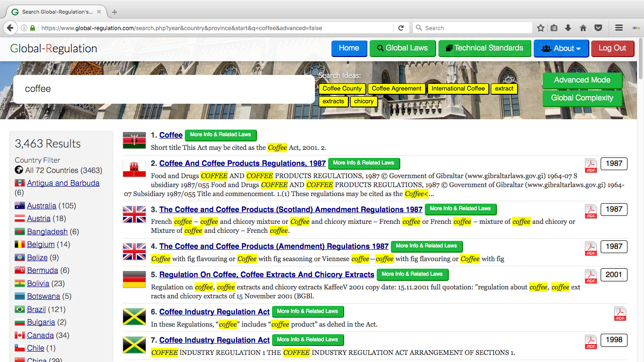The width and height of the screenshot is (644, 362).
Task: Open the Firefox hamburger menu
Action: point(619,28)
